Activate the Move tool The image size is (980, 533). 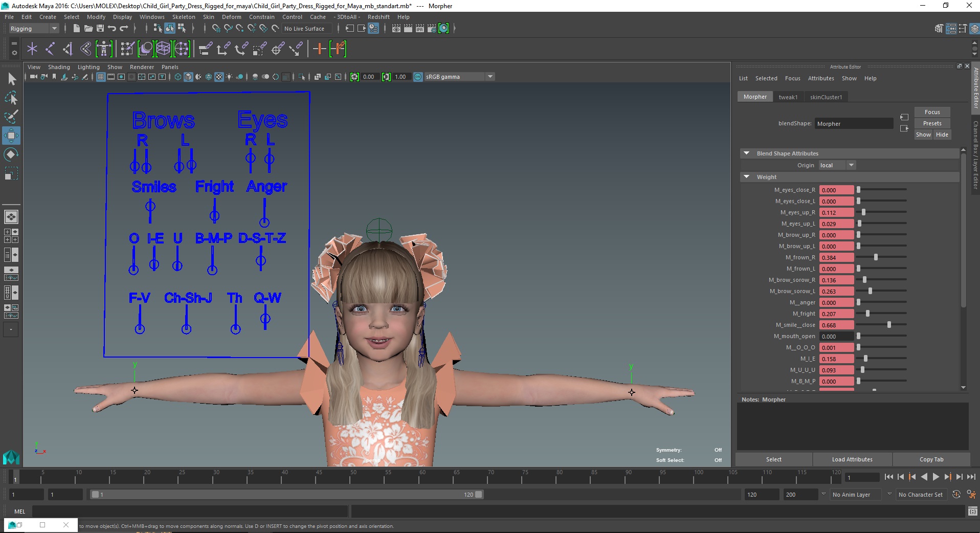[12, 136]
